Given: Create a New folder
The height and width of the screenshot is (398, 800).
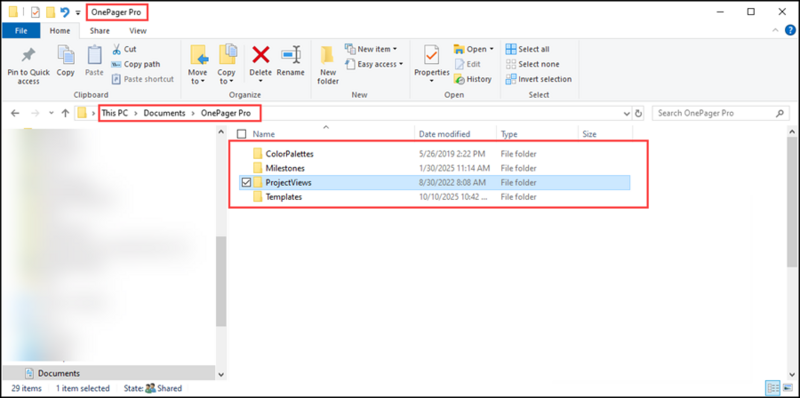Looking at the screenshot, I should point(328,65).
